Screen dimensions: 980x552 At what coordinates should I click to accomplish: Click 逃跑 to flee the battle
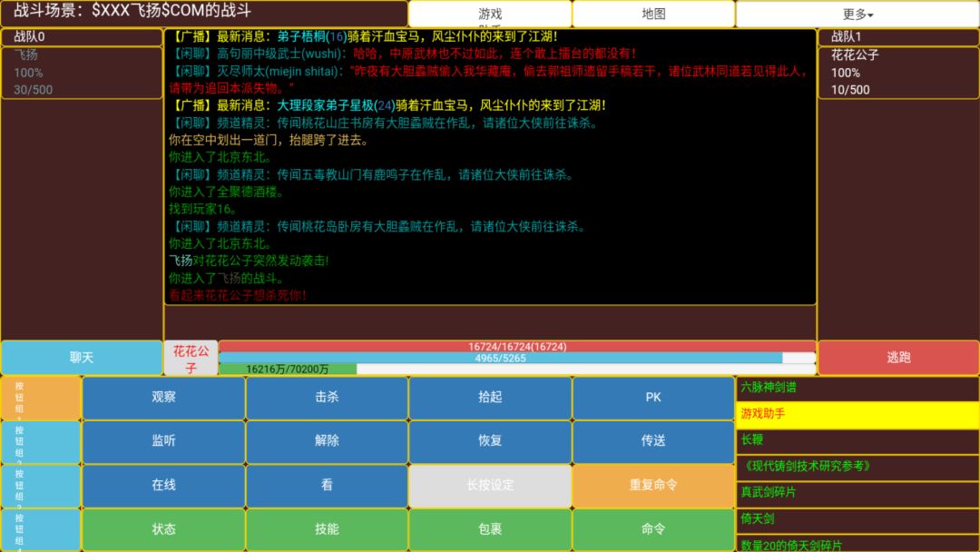coord(898,358)
